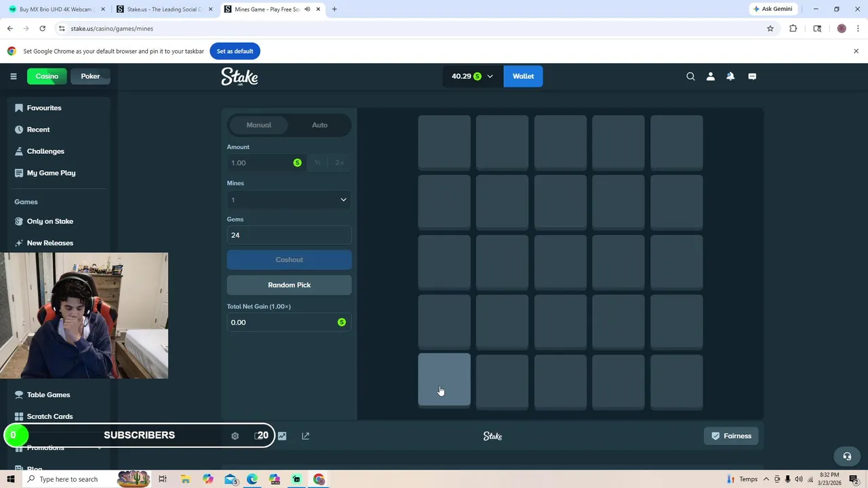Open Chrome extensions puzzle icon
Screen dimensions: 868x488
click(793, 28)
